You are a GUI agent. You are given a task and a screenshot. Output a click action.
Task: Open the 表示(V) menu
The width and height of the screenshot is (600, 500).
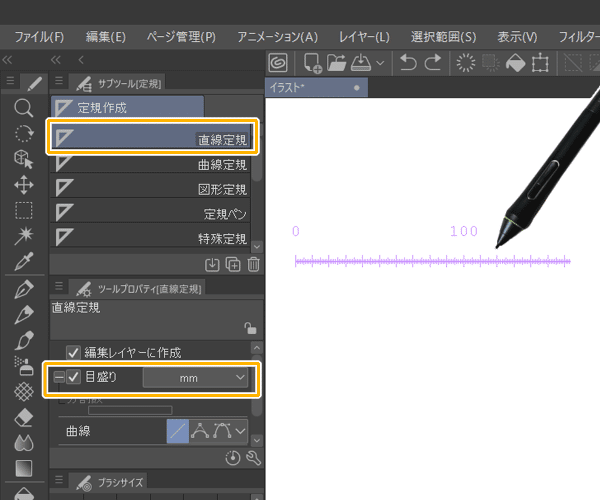517,37
